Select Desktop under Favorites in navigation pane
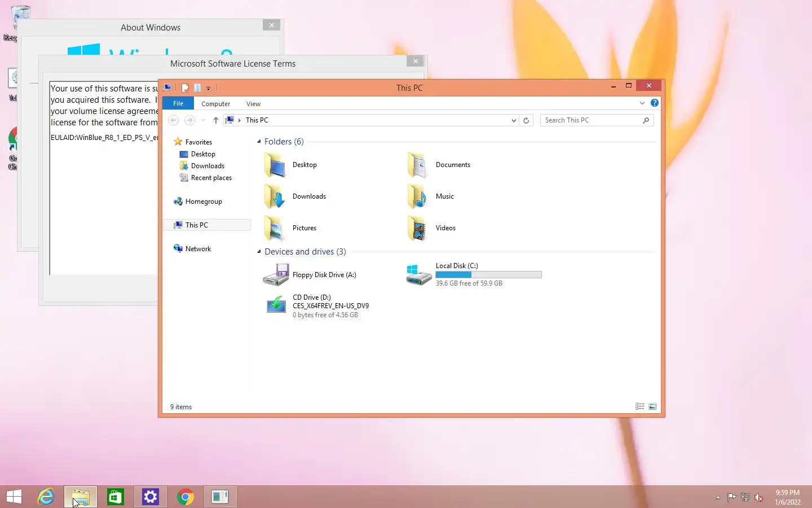This screenshot has height=508, width=812. click(203, 154)
